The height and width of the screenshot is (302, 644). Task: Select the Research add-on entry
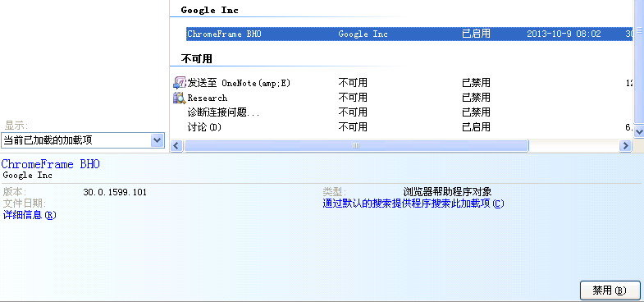[x=208, y=98]
